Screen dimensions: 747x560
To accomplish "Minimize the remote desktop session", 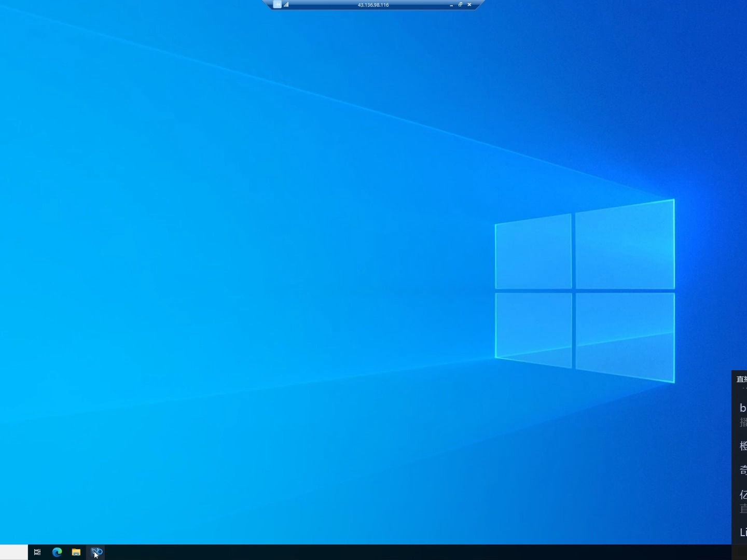I will point(451,5).
